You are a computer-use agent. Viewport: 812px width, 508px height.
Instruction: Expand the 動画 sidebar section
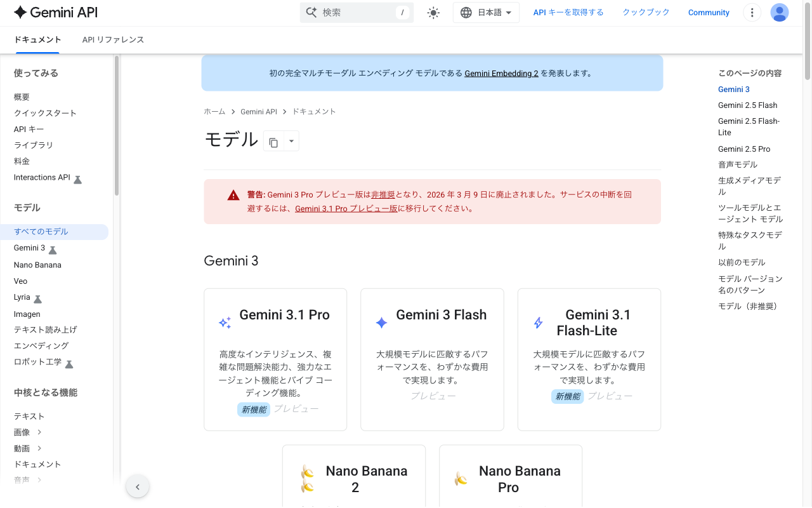[22, 448]
